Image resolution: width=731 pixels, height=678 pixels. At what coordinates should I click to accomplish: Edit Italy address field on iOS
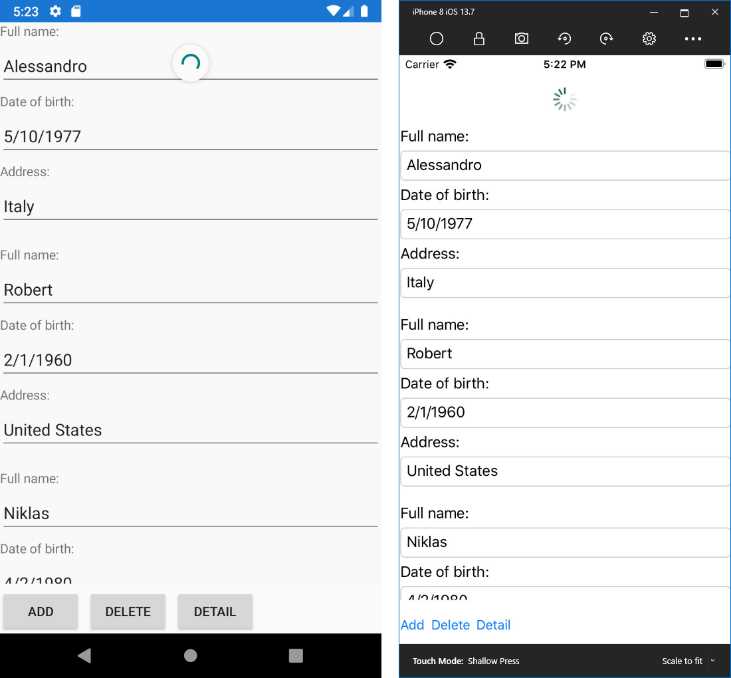point(565,283)
